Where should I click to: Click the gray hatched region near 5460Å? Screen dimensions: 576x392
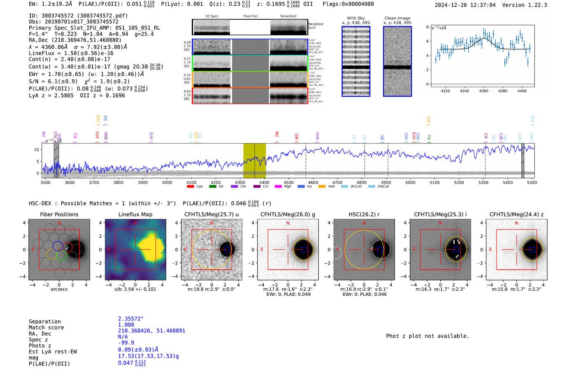point(523,161)
